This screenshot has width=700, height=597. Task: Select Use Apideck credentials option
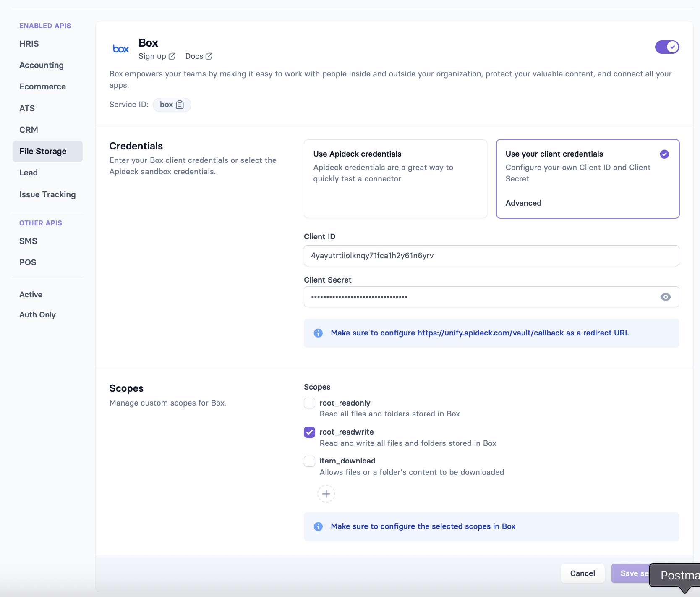pyautogui.click(x=395, y=179)
